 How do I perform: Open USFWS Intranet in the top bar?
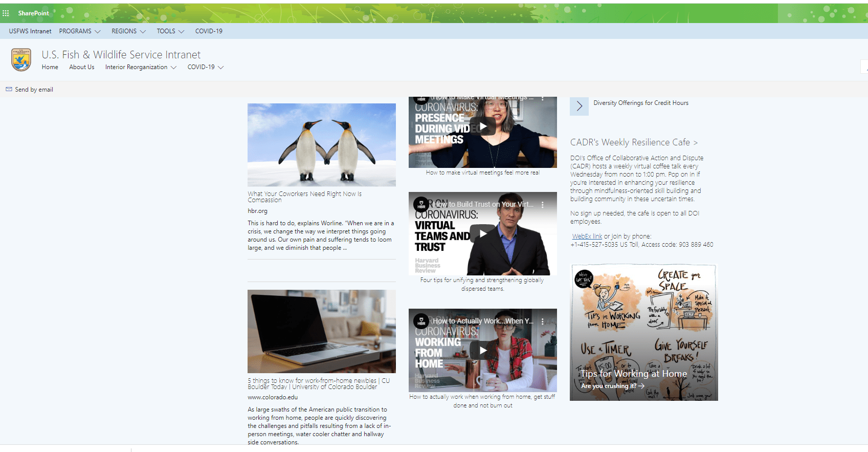pos(30,31)
